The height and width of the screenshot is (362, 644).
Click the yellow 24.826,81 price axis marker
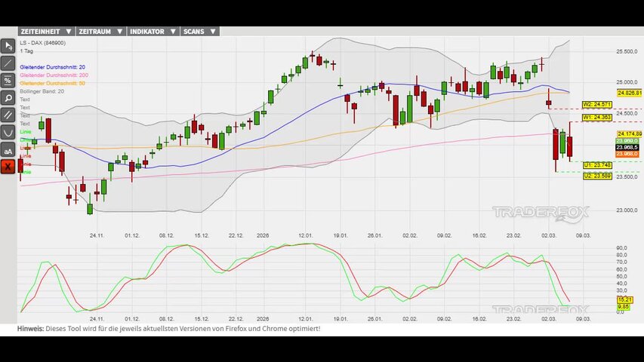[629, 93]
